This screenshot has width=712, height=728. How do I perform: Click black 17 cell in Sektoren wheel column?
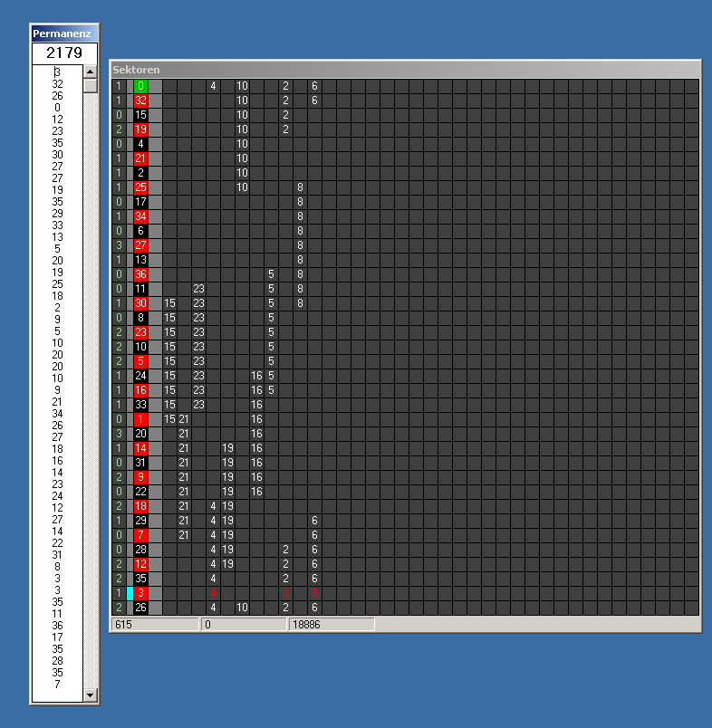[140, 202]
